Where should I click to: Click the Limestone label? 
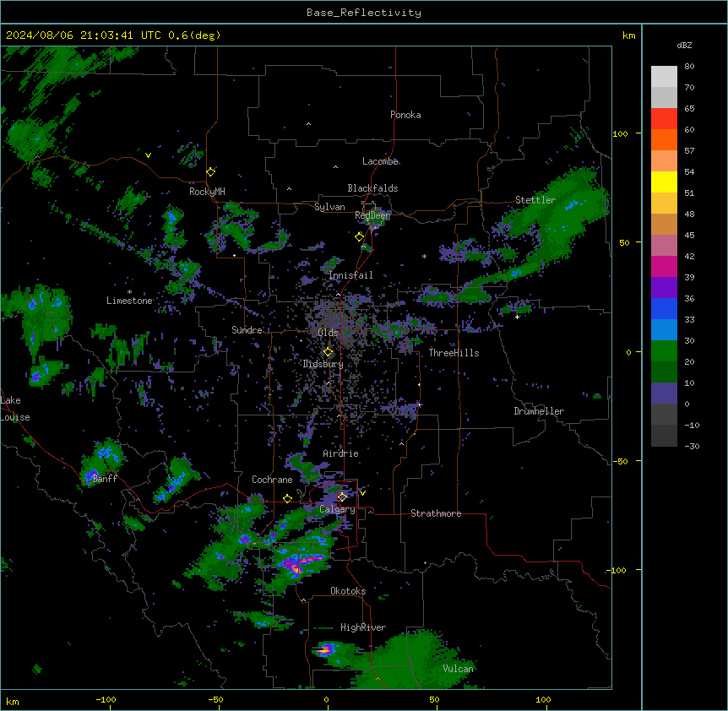129,301
